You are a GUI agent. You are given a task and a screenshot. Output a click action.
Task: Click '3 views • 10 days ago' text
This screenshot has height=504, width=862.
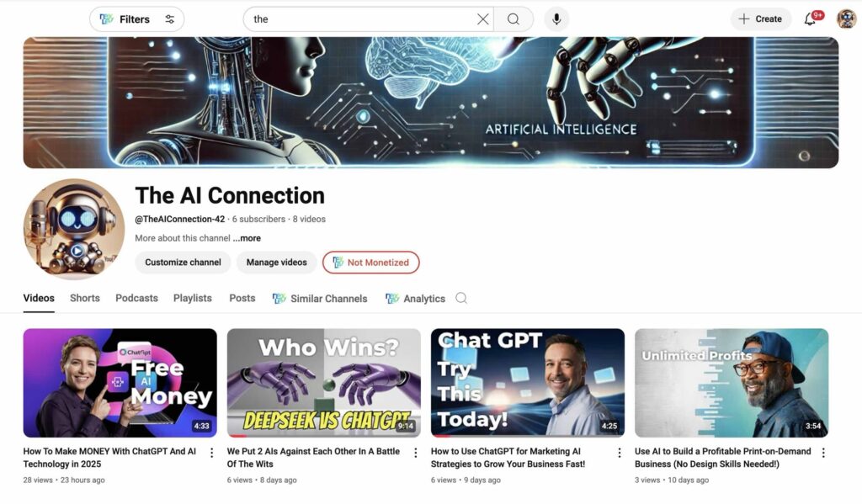coord(672,480)
